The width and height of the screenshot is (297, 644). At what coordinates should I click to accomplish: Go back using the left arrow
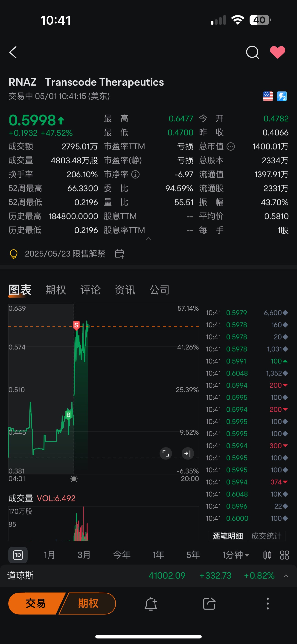13,52
